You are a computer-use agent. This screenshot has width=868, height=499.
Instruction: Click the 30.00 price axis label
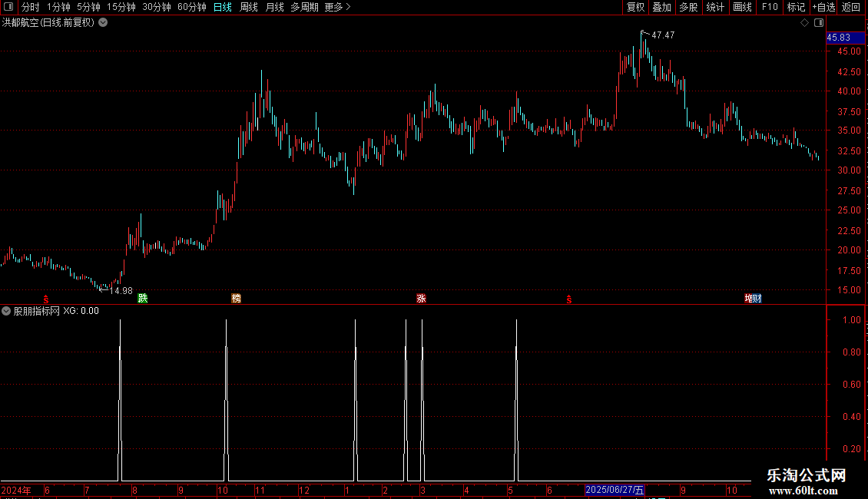click(x=849, y=170)
